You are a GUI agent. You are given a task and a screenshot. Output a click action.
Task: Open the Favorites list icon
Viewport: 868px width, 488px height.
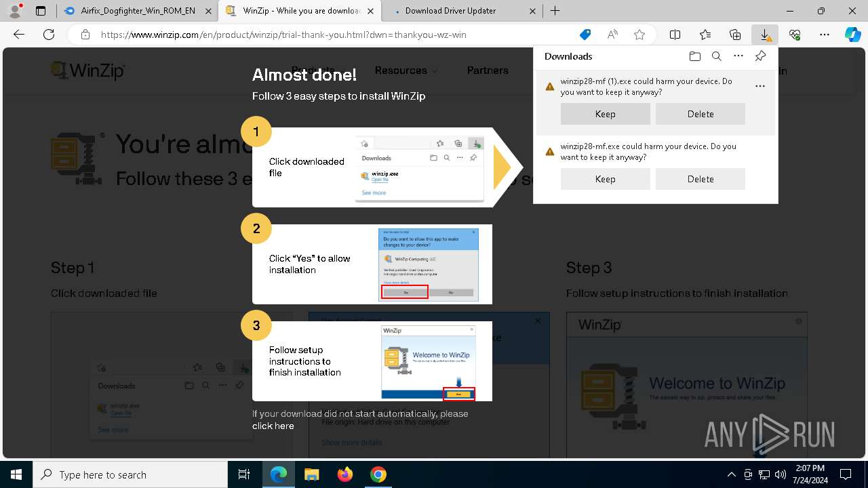(705, 35)
